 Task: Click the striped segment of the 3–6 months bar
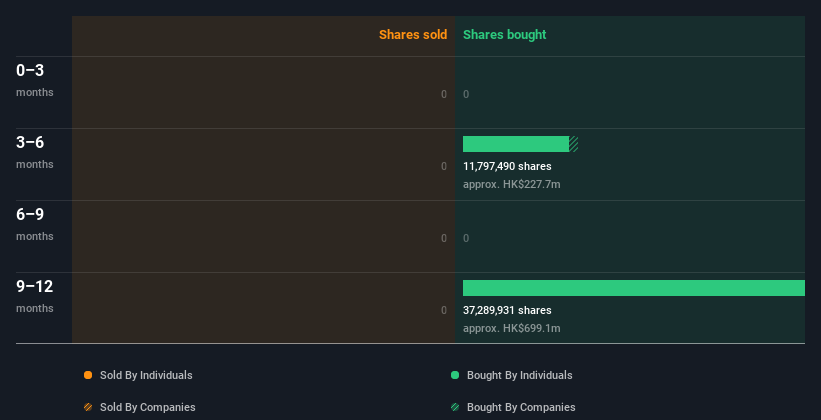(573, 144)
